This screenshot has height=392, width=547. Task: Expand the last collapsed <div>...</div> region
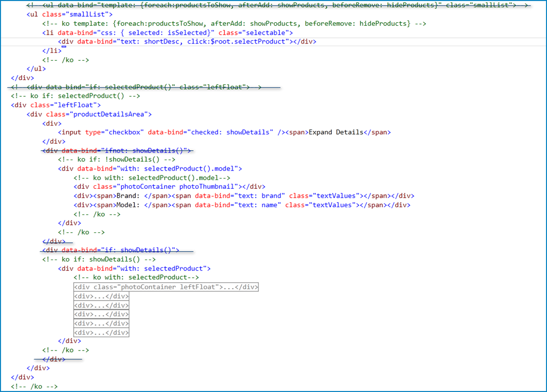click(x=101, y=333)
